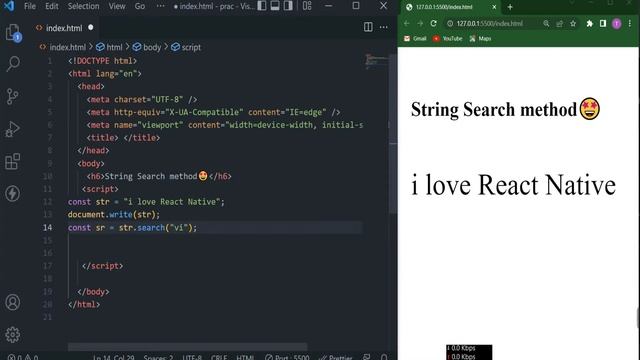Go forward in the browser
Screen dimensions: 640x360
point(420,24)
